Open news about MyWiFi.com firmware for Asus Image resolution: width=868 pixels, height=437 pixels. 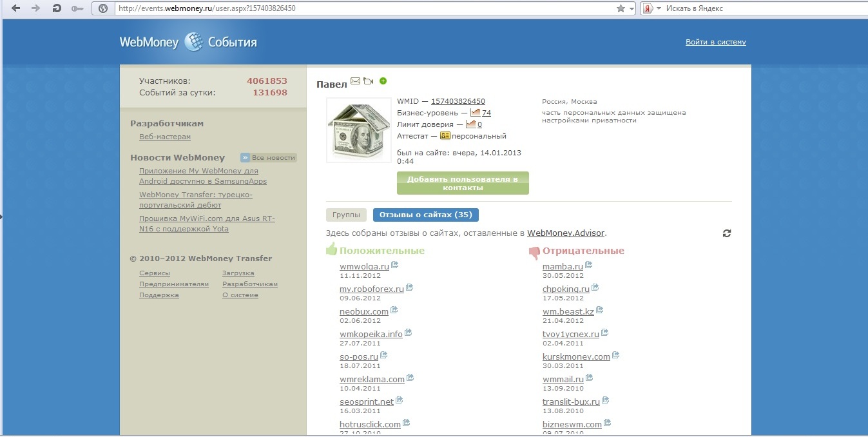207,224
